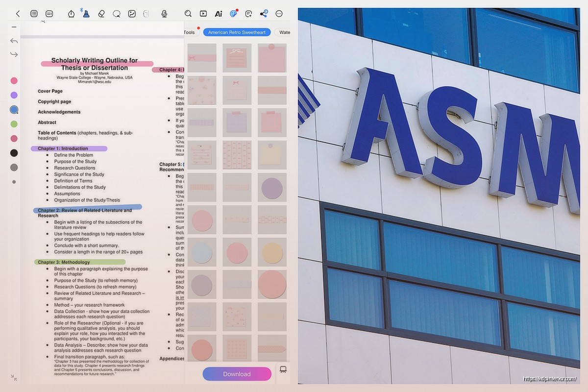
Task: Open the AI assistant
Action: point(219,14)
